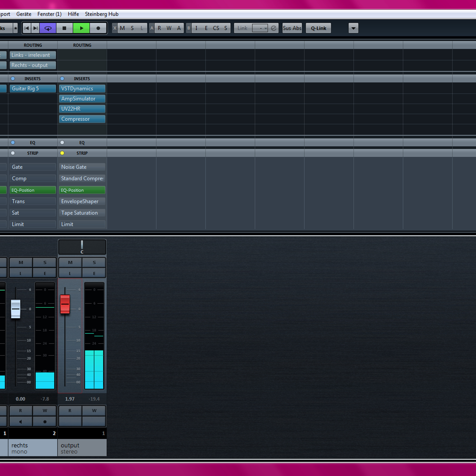Screen dimensions: 476x476
Task: Enable monitor speaker on rechts channel
Action: click(21, 422)
